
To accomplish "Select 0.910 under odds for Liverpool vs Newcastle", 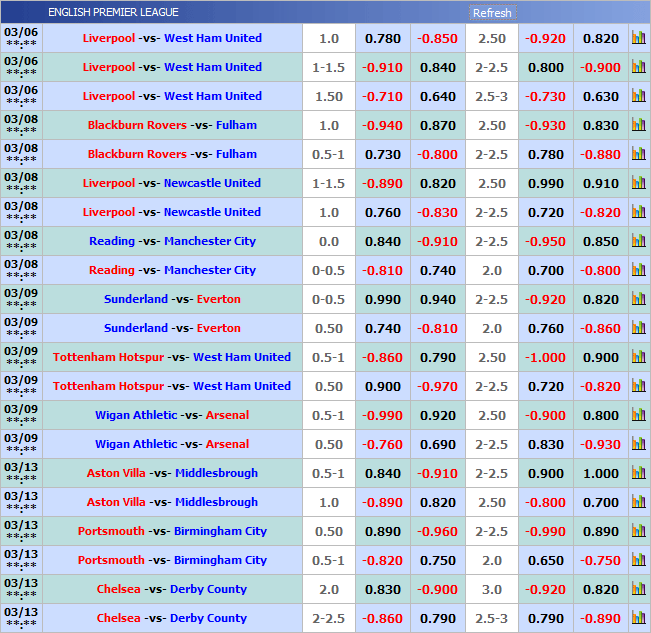I will click(x=601, y=183).
